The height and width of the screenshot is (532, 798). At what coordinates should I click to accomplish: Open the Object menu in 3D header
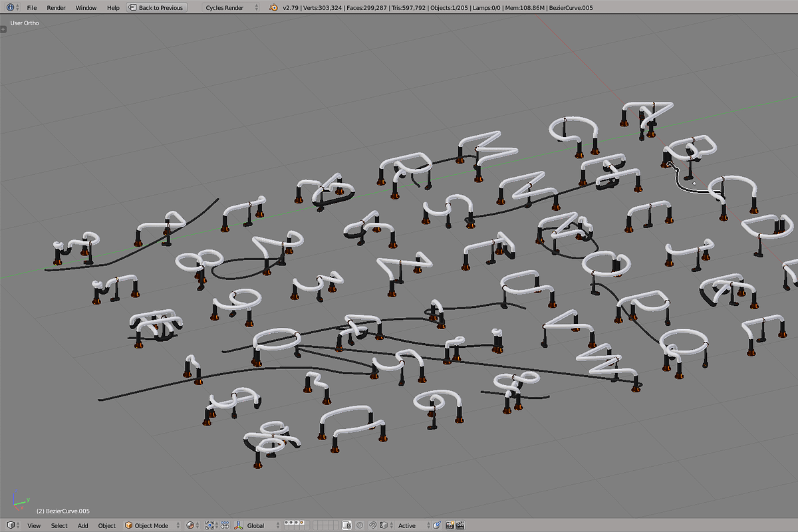pyautogui.click(x=107, y=525)
